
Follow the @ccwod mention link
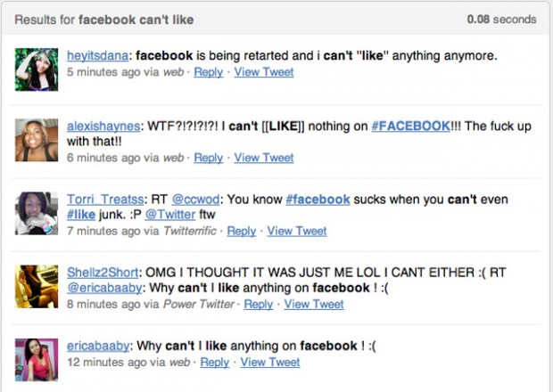[195, 200]
